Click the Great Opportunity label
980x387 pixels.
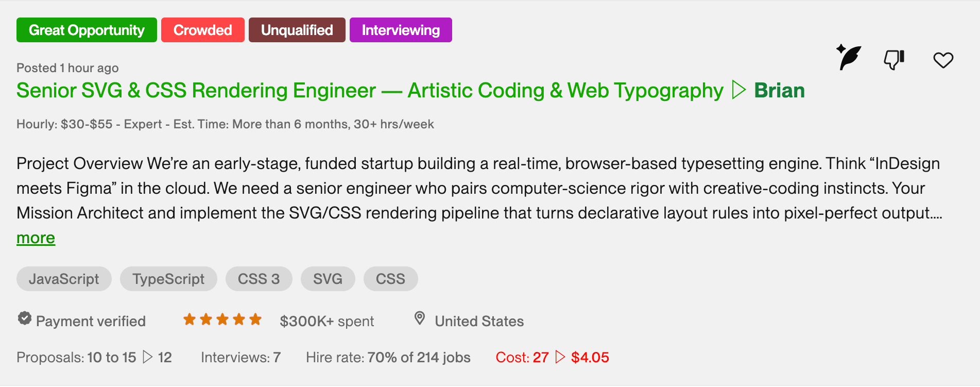87,30
